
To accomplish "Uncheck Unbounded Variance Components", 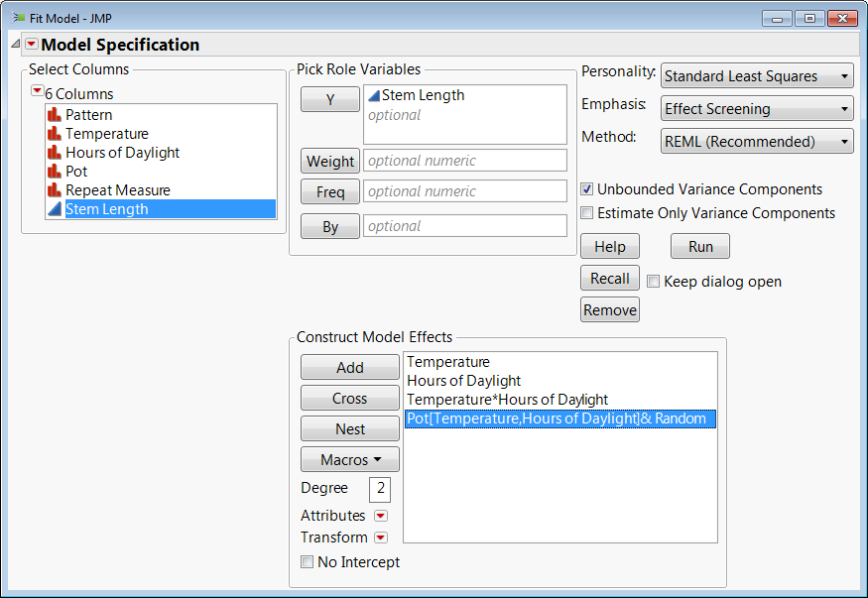I will pos(587,189).
